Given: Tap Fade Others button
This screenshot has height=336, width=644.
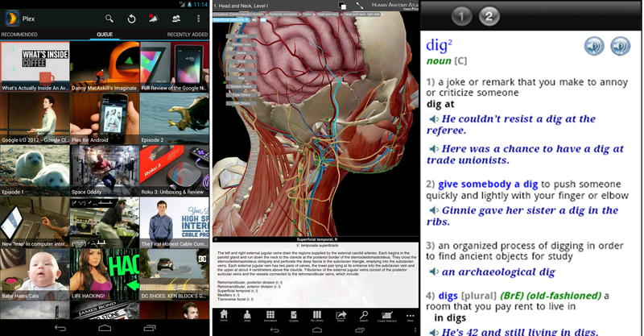Looking at the screenshot, I should click(242, 95).
